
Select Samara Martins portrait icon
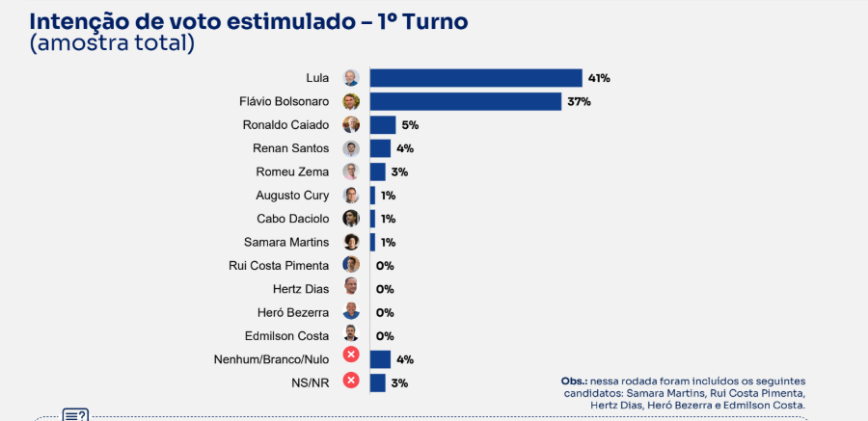(351, 242)
